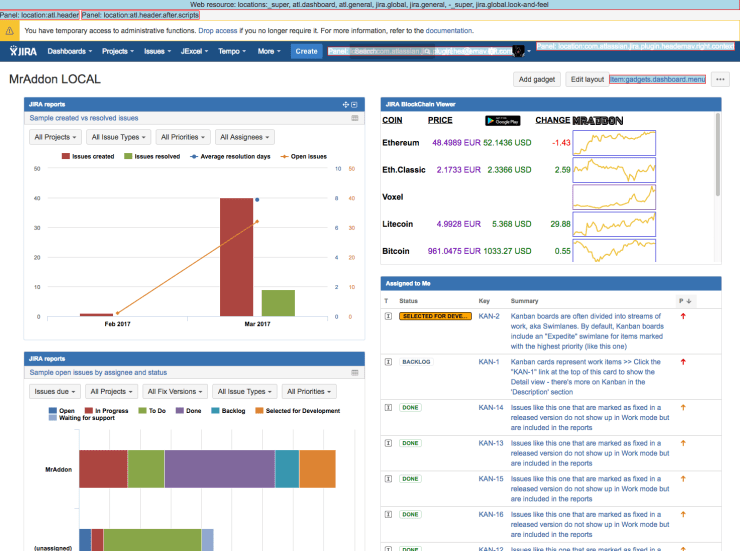Open the Dashboards menu in navigation bar
This screenshot has height=551, width=740.
coord(70,51)
